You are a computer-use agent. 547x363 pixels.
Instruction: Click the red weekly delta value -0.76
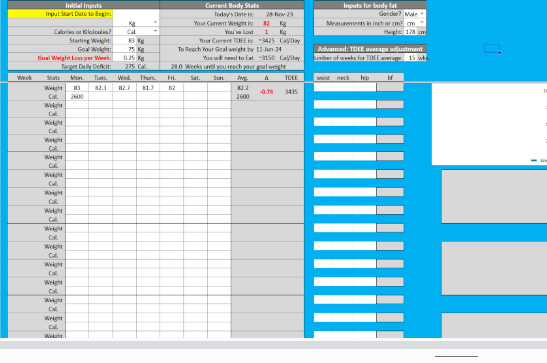point(266,92)
